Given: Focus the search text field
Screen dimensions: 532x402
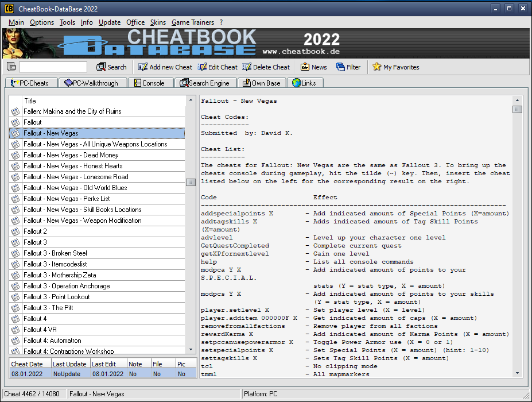Looking at the screenshot, I should coord(53,67).
